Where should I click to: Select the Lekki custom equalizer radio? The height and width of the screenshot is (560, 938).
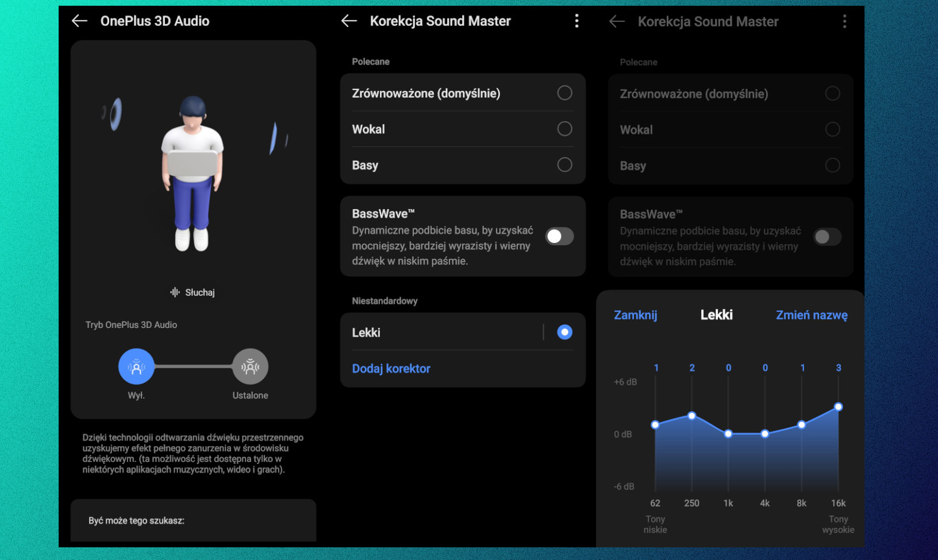pos(564,332)
